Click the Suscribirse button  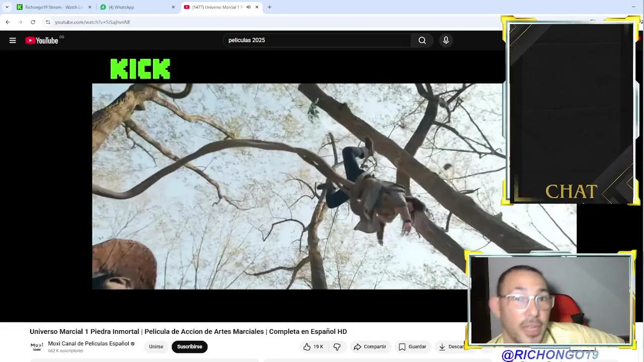[190, 346]
